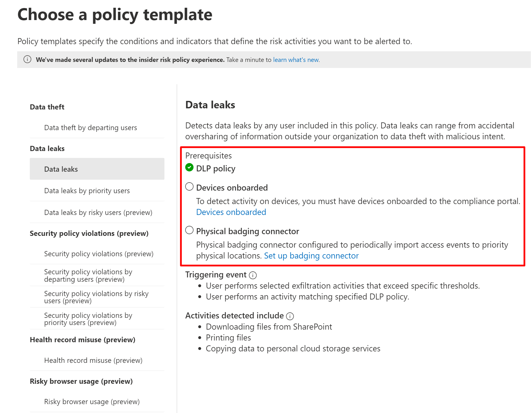Pick Security policy violations by departing users

click(x=88, y=275)
